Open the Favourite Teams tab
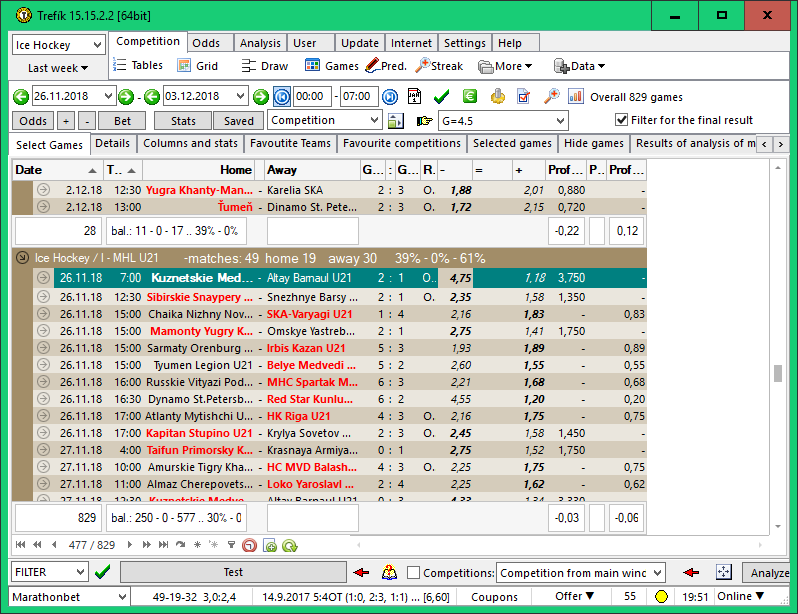 (290, 144)
